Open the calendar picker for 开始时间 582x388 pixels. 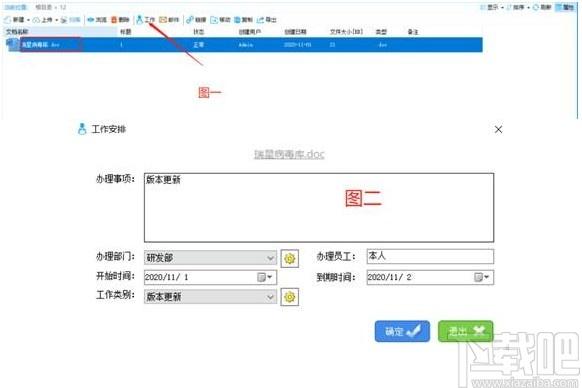[265, 277]
